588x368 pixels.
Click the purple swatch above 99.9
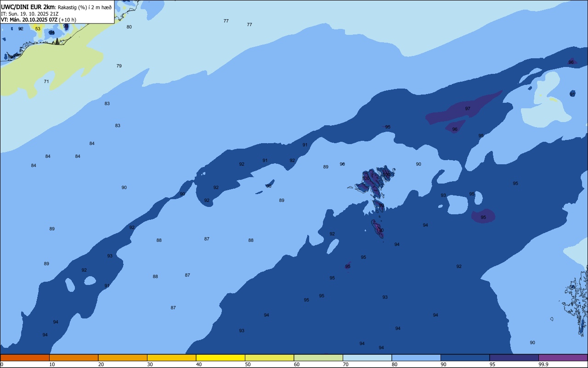[563, 357]
